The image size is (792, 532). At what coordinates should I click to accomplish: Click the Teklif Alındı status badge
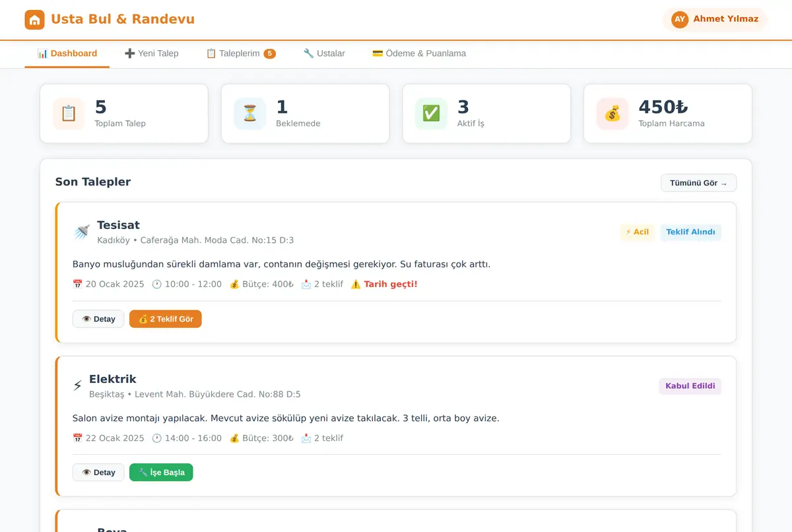coord(690,232)
